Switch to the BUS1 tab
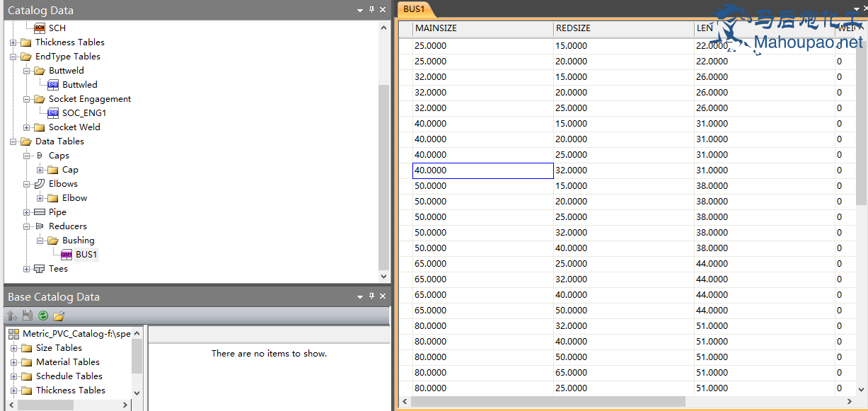 (414, 9)
